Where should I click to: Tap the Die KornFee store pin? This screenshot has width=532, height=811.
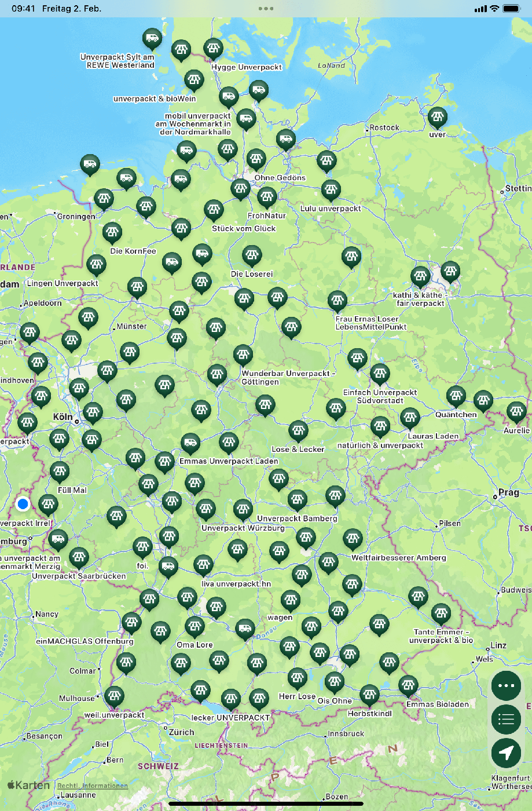112,232
